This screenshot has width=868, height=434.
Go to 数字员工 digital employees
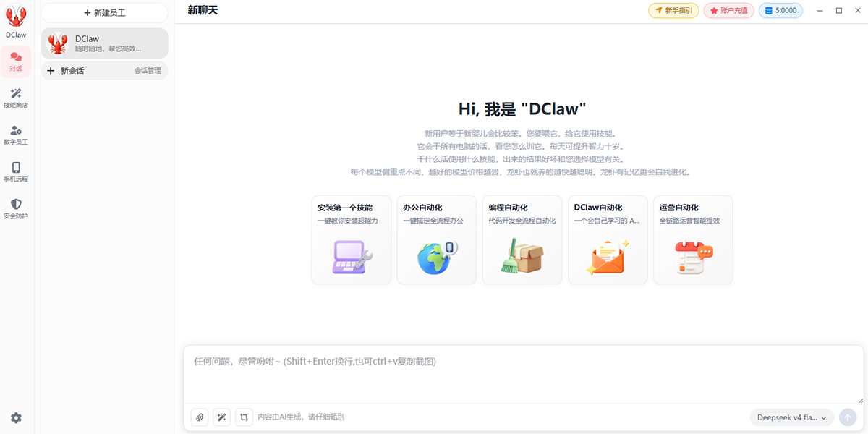tap(16, 135)
